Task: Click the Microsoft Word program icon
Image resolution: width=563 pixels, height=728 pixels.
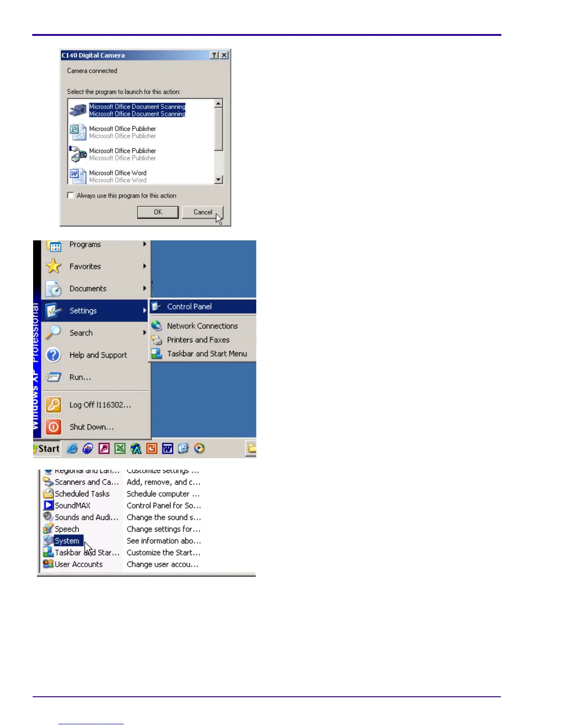Action: (x=78, y=176)
